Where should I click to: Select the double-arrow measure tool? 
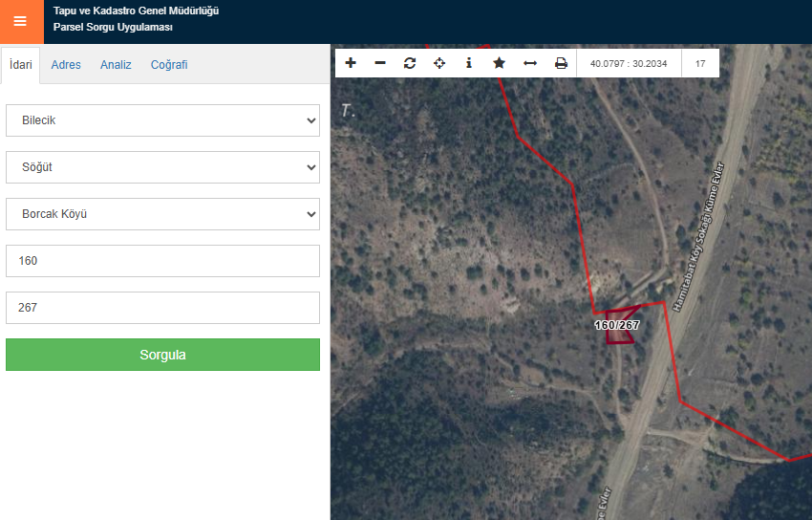click(x=530, y=63)
